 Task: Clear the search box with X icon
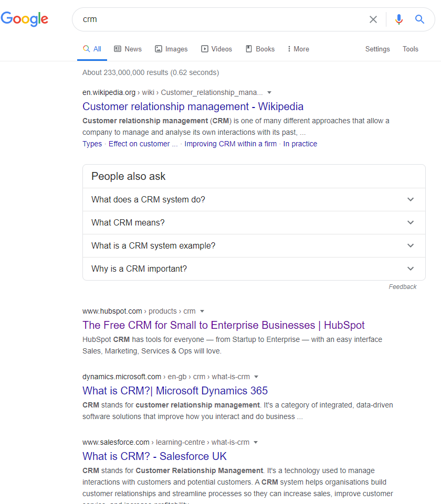373,19
